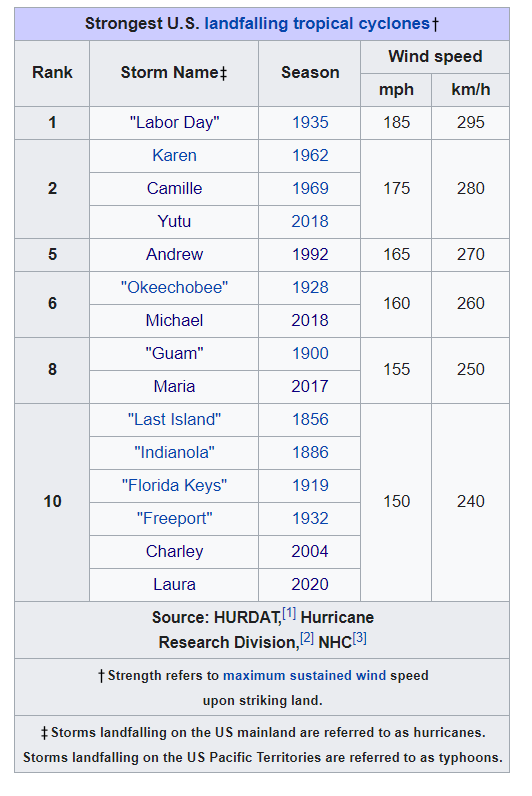
Task: Open the "Indianola" hurricane link
Action: pyautogui.click(x=174, y=452)
